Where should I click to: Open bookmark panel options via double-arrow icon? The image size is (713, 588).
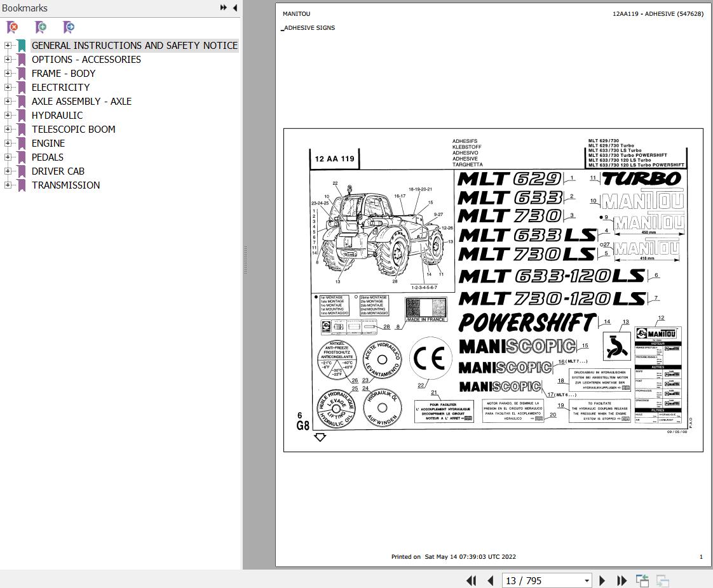tap(223, 8)
